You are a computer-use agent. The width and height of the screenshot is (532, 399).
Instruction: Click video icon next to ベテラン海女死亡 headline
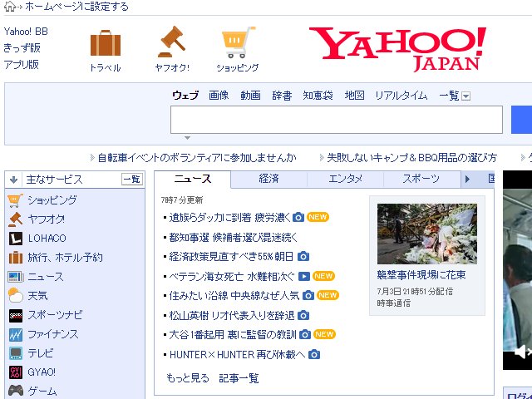coord(304,277)
